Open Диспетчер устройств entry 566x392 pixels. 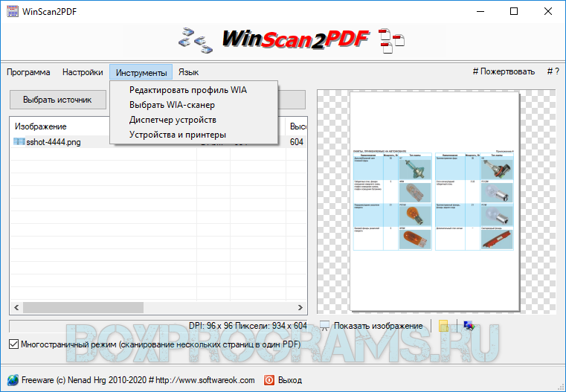pyautogui.click(x=194, y=120)
